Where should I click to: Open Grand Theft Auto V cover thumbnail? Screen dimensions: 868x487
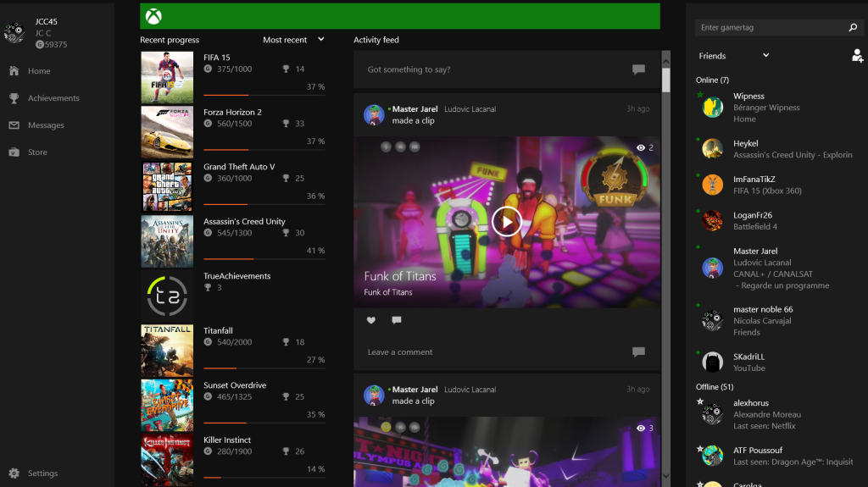pos(167,186)
